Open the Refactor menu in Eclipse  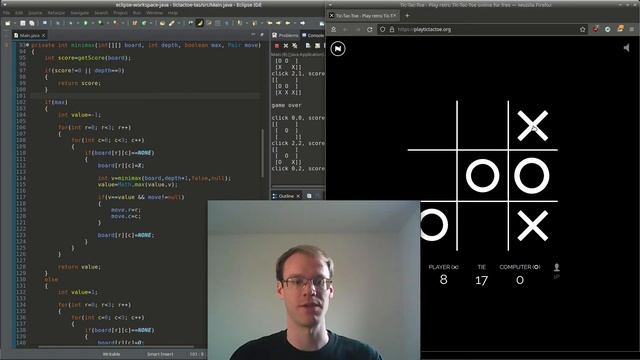point(56,13)
